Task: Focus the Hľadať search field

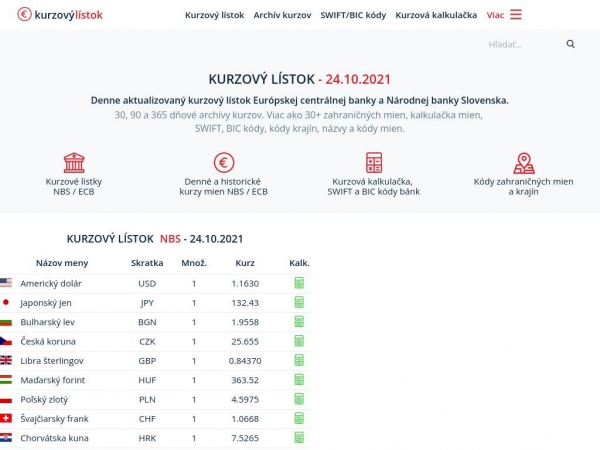Action: [x=524, y=44]
